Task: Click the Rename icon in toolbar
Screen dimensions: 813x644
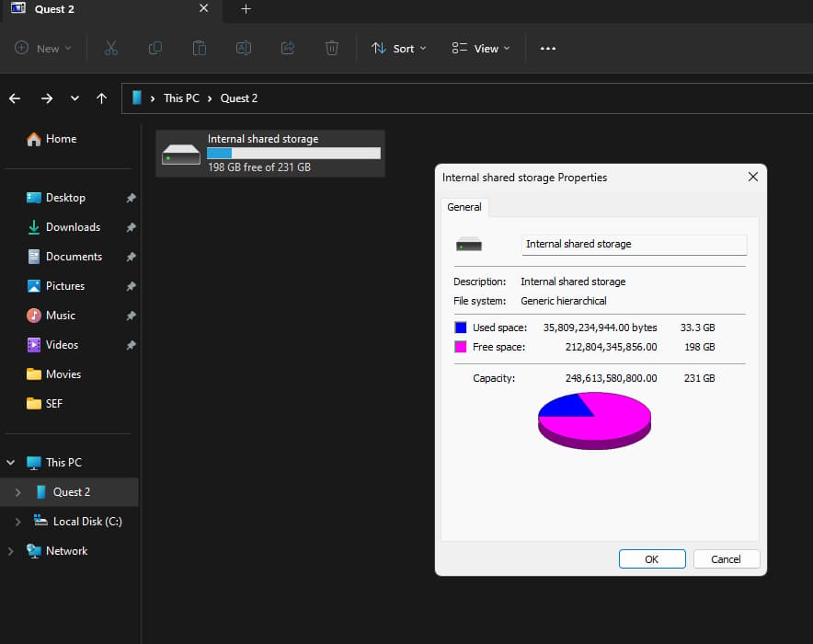Action: (x=244, y=48)
